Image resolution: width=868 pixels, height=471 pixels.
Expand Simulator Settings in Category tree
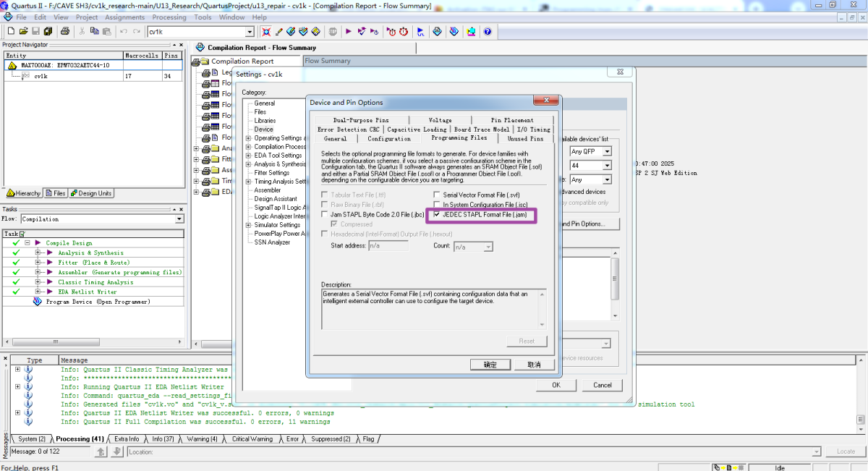click(249, 225)
